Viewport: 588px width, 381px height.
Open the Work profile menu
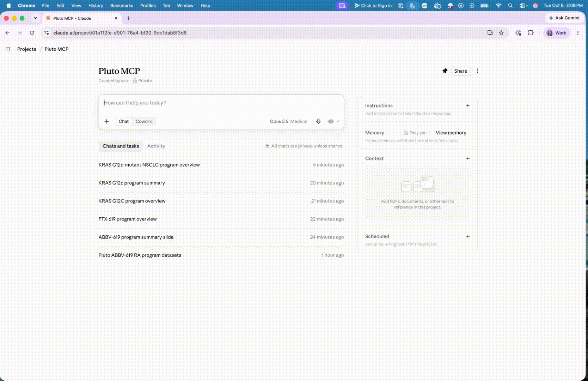pos(557,33)
